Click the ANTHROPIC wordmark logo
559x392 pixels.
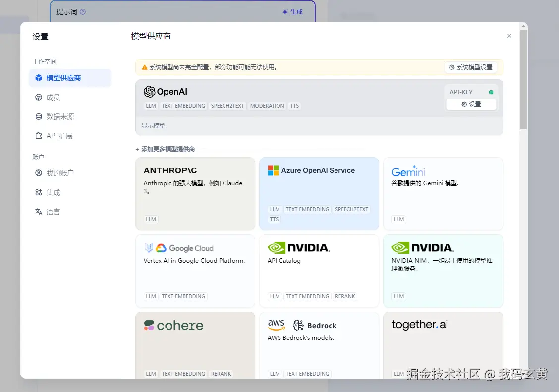pyautogui.click(x=170, y=170)
